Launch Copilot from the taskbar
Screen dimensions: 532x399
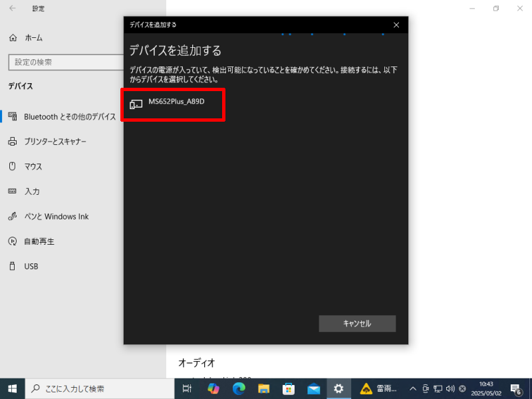213,389
